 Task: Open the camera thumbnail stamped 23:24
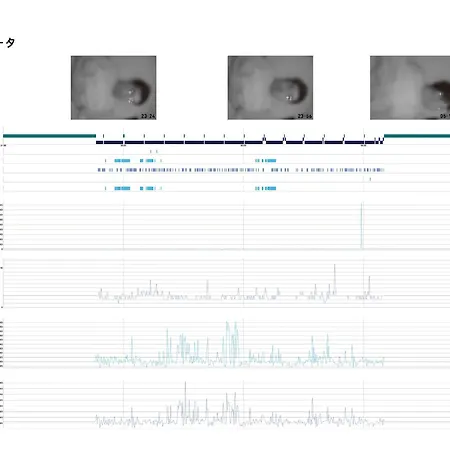coord(114,88)
